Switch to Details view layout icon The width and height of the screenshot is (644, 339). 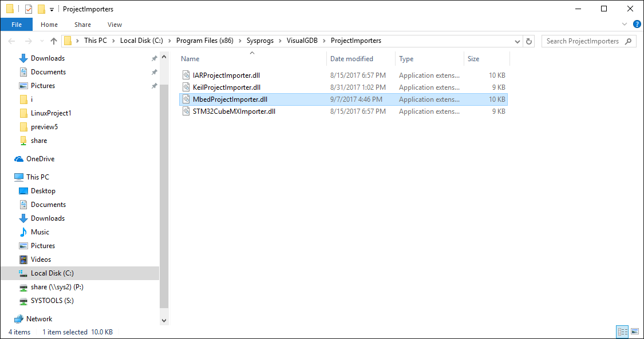coord(623,332)
